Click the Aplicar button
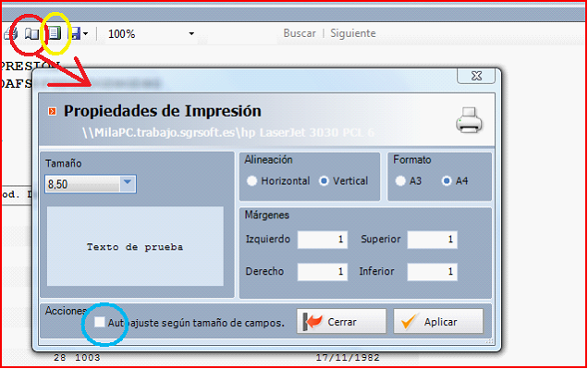This screenshot has width=588, height=369. pyautogui.click(x=438, y=322)
